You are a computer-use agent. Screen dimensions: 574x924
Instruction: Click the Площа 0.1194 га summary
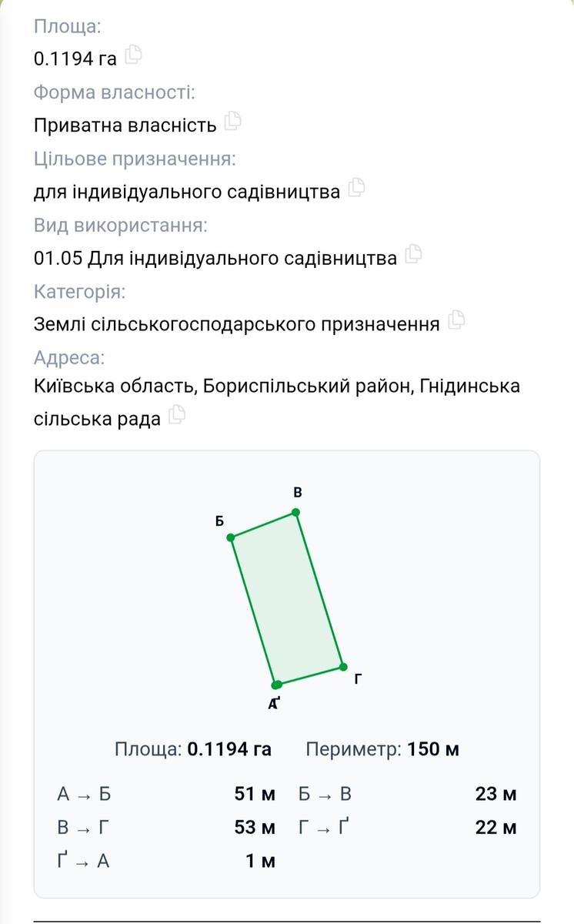(x=193, y=749)
